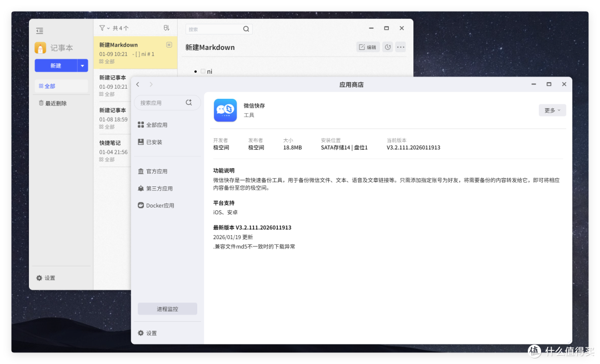The image size is (600, 364).
Task: Collapse the Notepad sidebar with the menu icon
Action: (40, 31)
